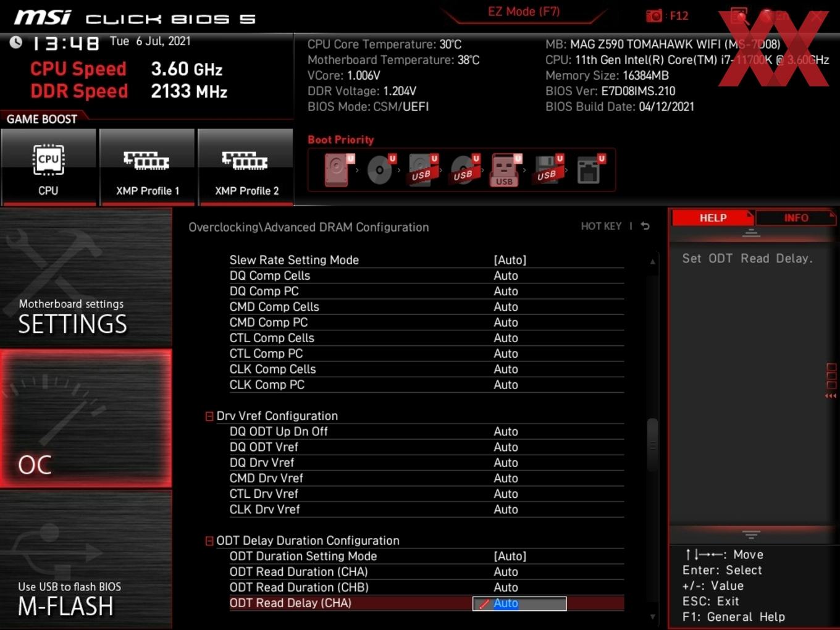
Task: Click the top grip handle of help panel
Action: 751,233
